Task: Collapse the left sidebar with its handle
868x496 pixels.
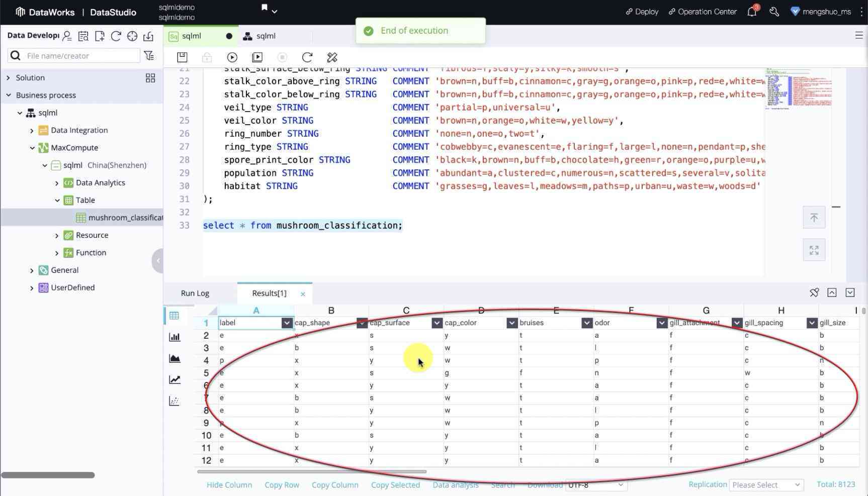Action: pyautogui.click(x=157, y=261)
